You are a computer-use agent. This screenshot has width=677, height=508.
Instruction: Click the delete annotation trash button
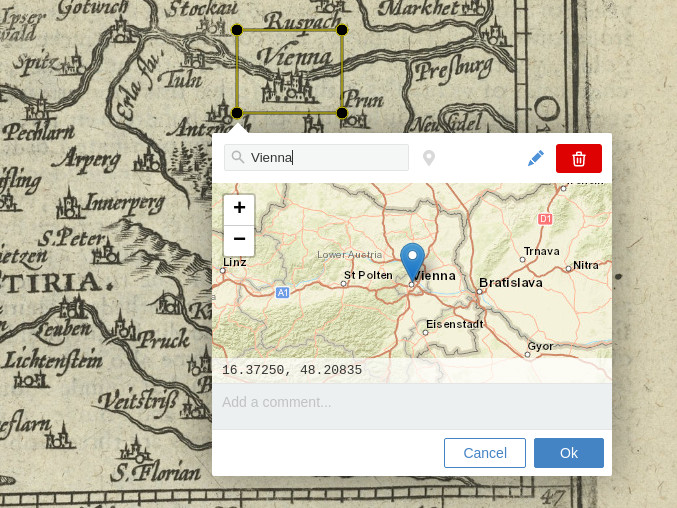pos(579,158)
